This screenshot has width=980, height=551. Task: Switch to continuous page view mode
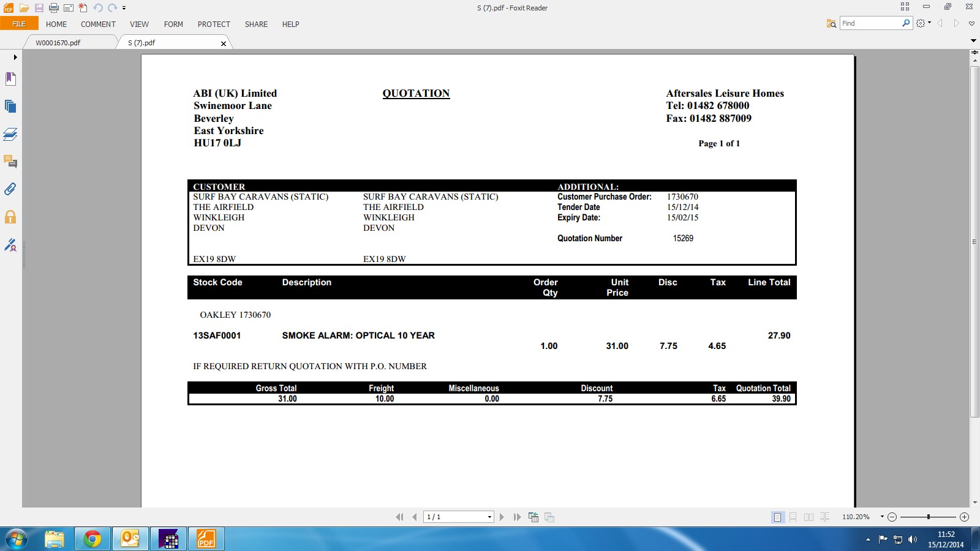[793, 517]
